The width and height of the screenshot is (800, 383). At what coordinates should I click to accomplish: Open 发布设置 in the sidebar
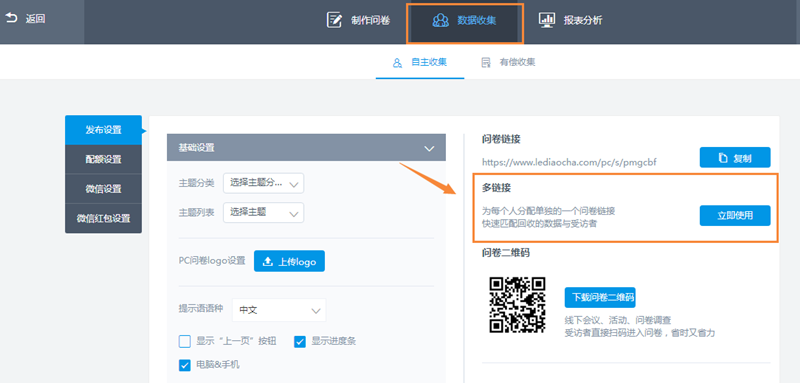(104, 130)
